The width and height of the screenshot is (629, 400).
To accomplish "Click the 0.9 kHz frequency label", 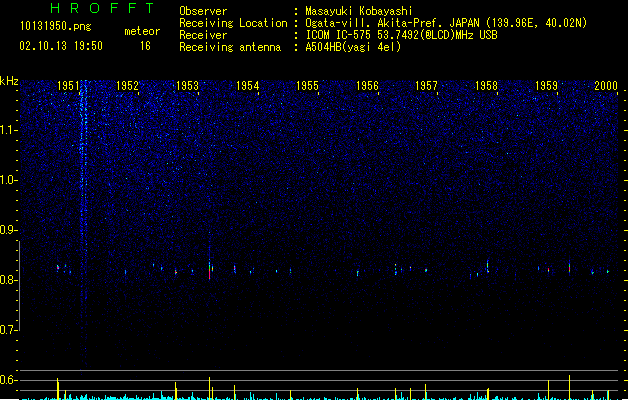I will coord(8,230).
